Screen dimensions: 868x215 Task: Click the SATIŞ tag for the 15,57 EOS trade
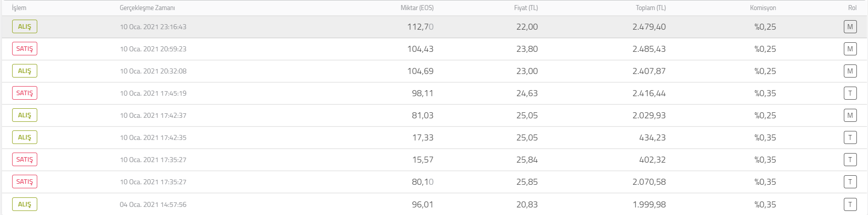coord(25,160)
